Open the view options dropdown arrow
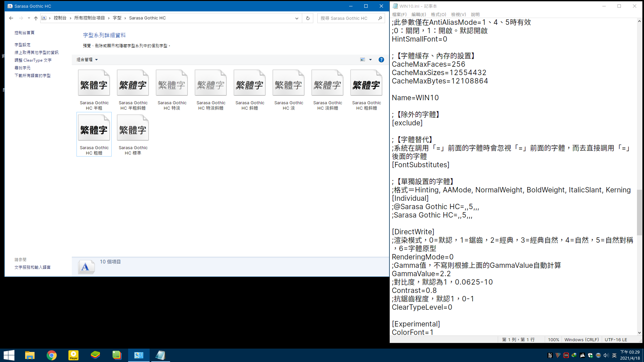The width and height of the screenshot is (644, 362). tap(371, 60)
